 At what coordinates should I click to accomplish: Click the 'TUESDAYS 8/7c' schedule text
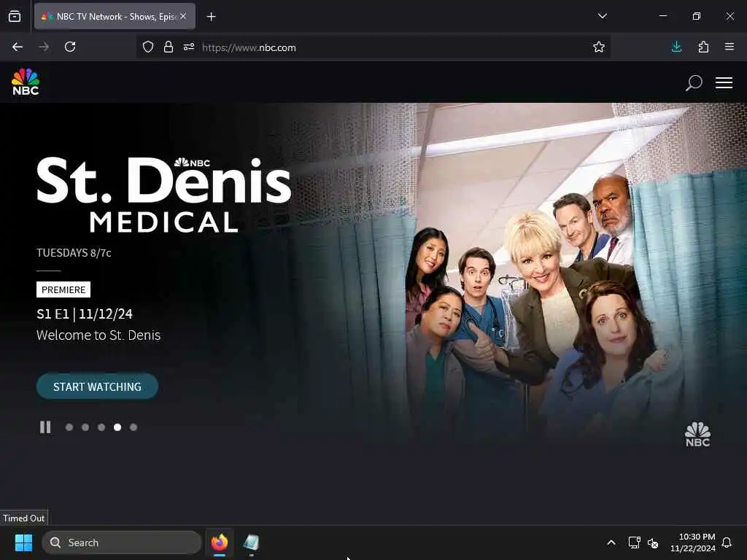(x=74, y=253)
